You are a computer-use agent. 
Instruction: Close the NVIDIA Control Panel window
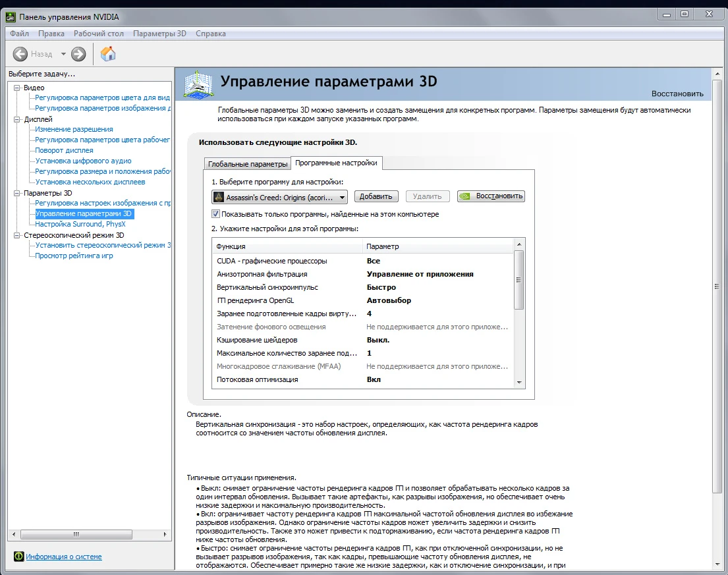pos(709,14)
